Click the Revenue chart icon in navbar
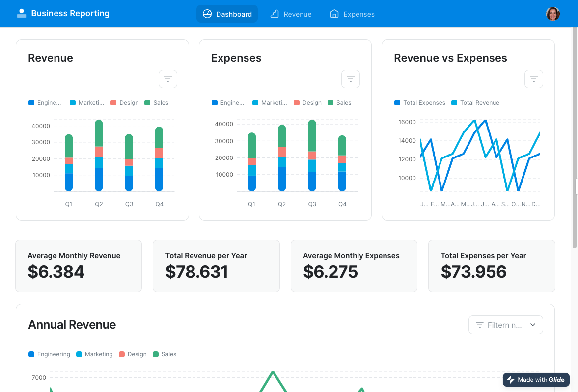Viewport: 578px width, 392px height. point(275,14)
